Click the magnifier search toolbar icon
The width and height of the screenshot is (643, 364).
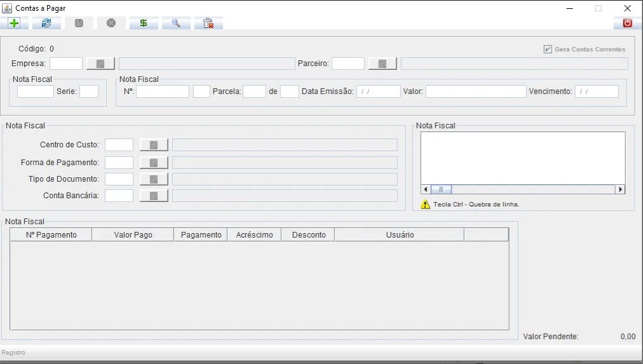pyautogui.click(x=176, y=23)
